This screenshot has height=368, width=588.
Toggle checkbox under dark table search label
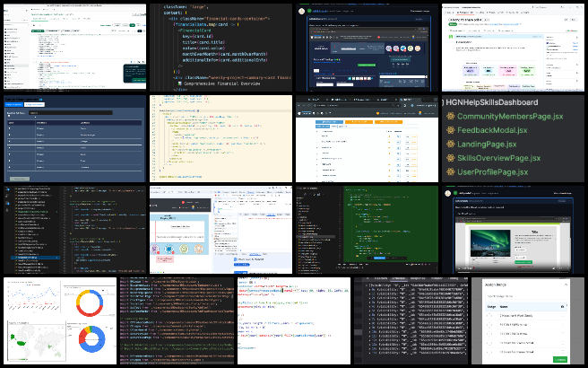(x=9, y=117)
